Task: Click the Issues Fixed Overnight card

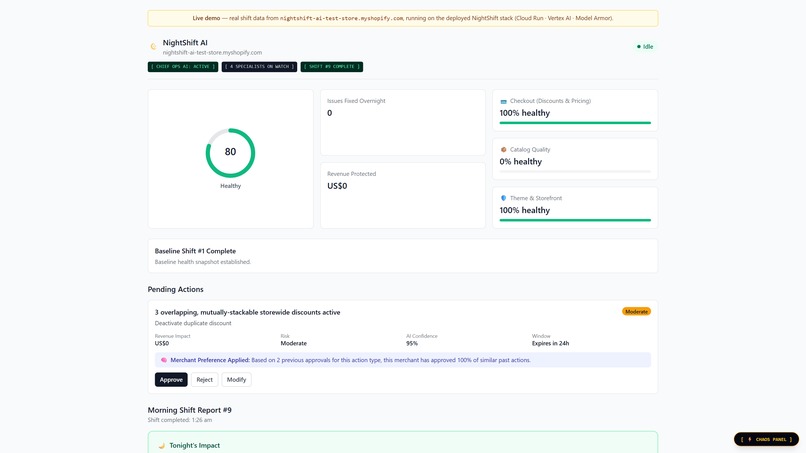Action: (403, 122)
